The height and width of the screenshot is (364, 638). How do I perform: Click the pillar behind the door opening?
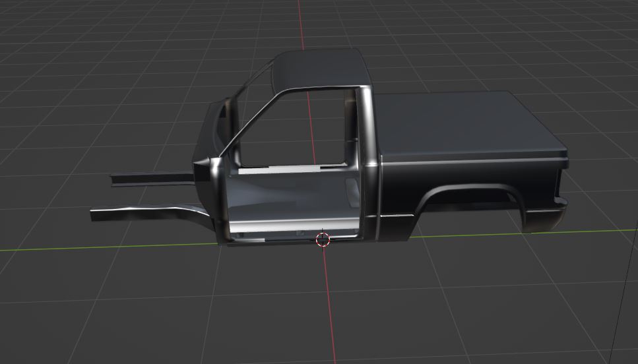[x=367, y=163]
